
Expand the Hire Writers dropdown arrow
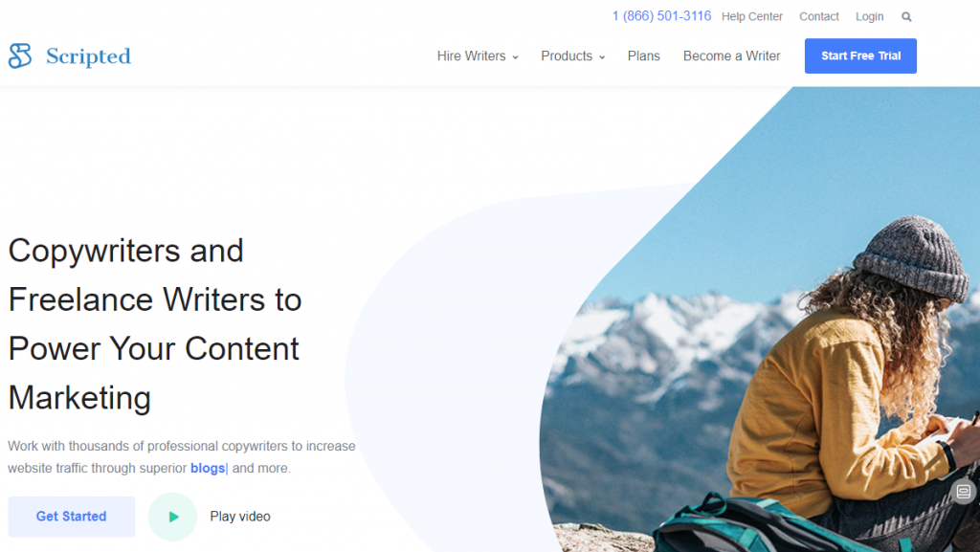click(516, 56)
